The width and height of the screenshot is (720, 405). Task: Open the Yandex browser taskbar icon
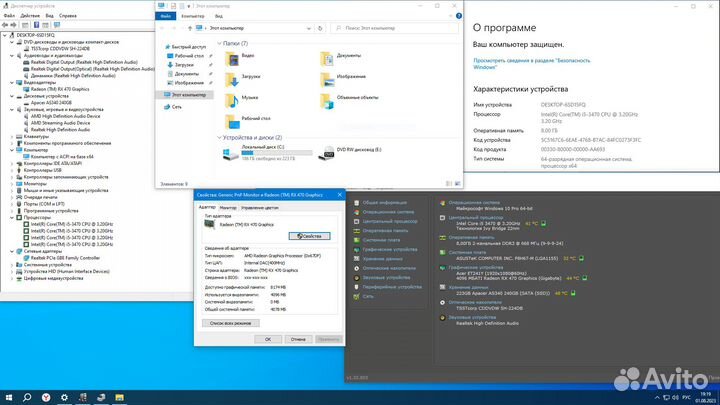tap(46, 397)
